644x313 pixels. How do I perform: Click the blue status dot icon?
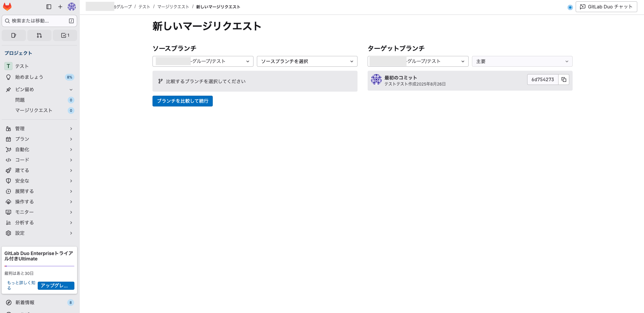pyautogui.click(x=570, y=7)
